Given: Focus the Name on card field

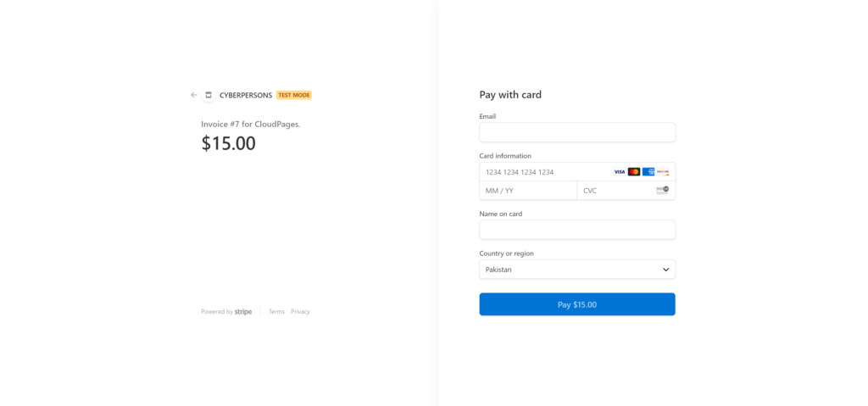Looking at the screenshot, I should [577, 230].
